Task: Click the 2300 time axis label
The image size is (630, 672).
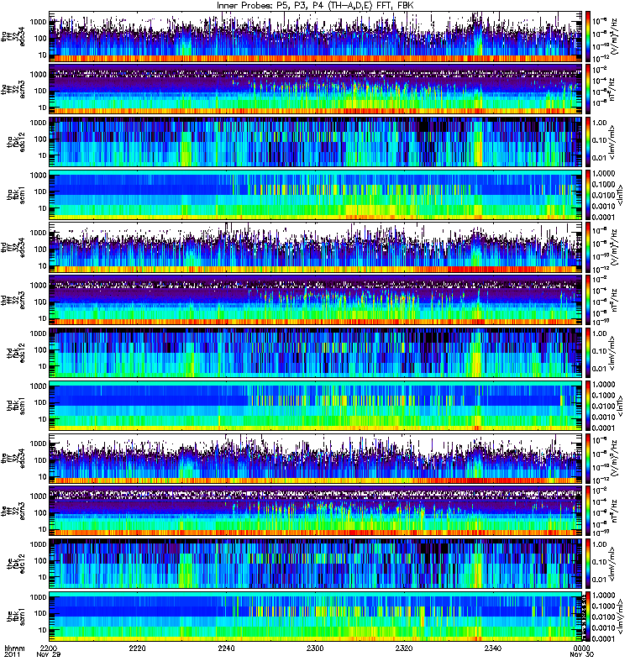Action: pos(315,648)
